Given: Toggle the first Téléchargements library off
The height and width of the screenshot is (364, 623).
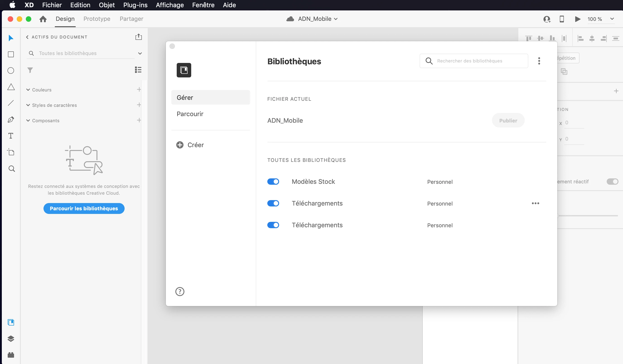Looking at the screenshot, I should [x=273, y=203].
